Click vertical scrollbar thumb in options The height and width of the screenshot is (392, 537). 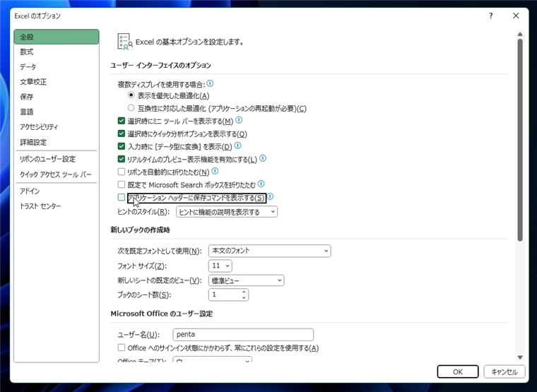click(520, 140)
